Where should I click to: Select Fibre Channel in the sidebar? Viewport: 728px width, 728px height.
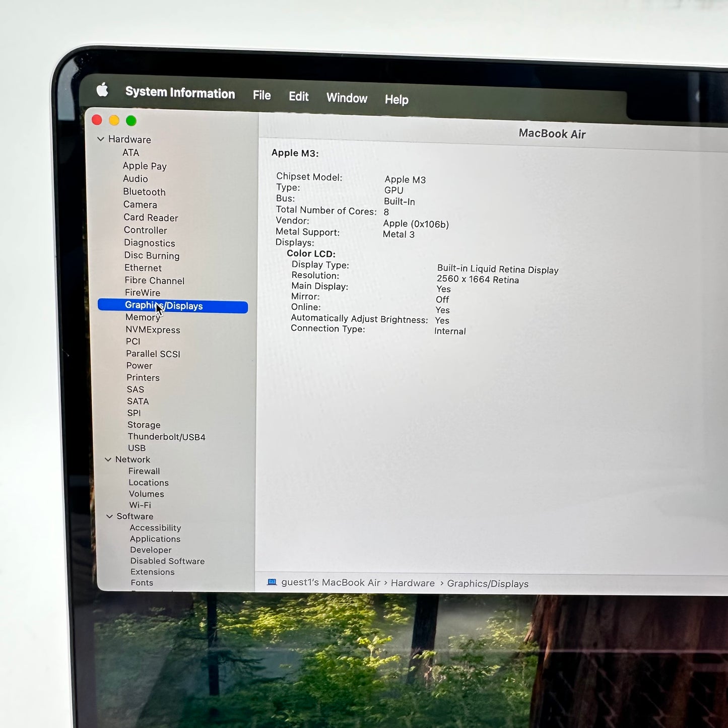(x=154, y=281)
